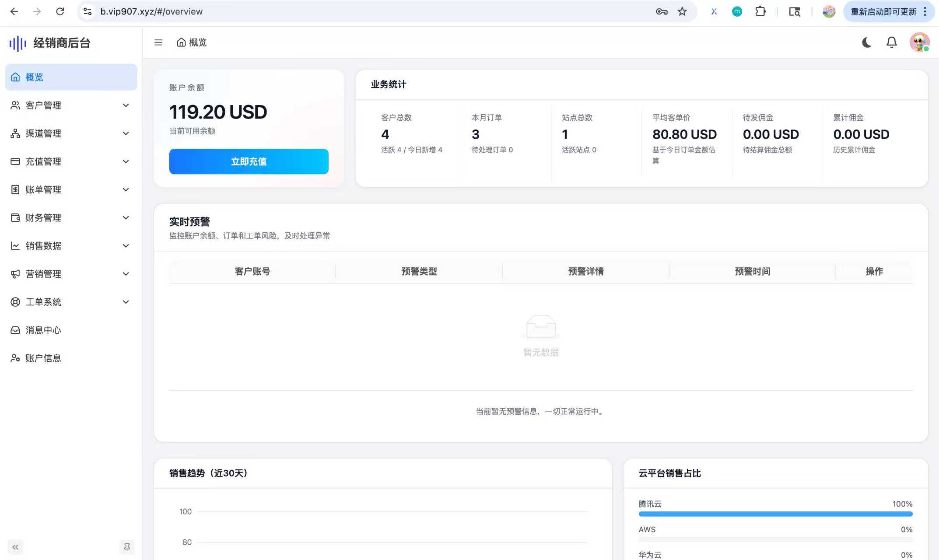Click the browser back arrow

(14, 11)
